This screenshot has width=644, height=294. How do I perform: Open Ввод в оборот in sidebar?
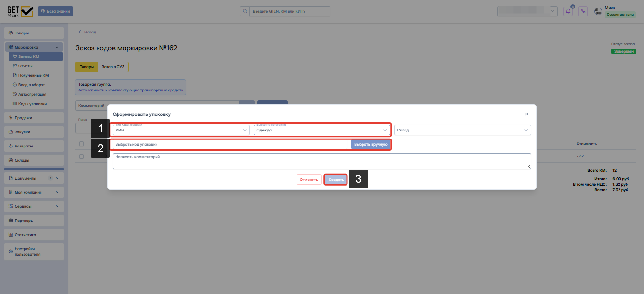tap(35, 85)
